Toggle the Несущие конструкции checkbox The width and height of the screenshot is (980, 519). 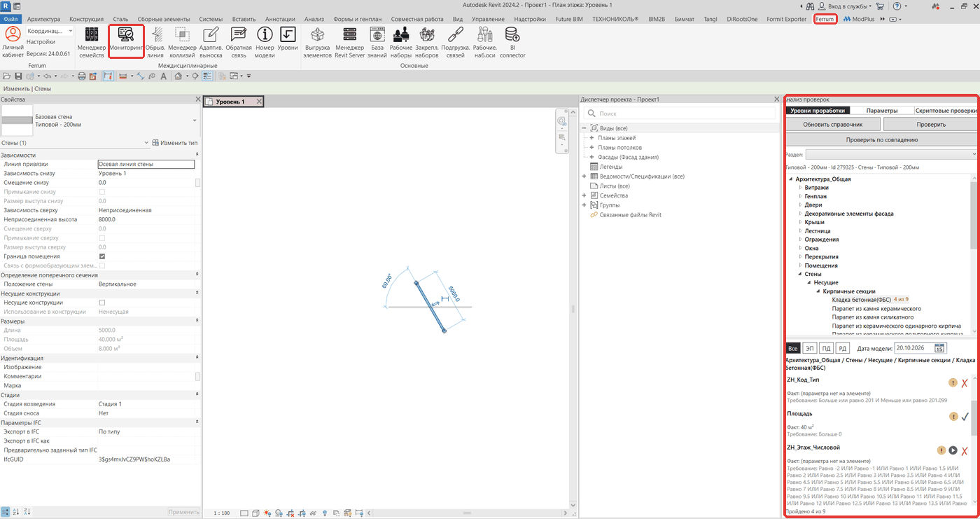[102, 303]
